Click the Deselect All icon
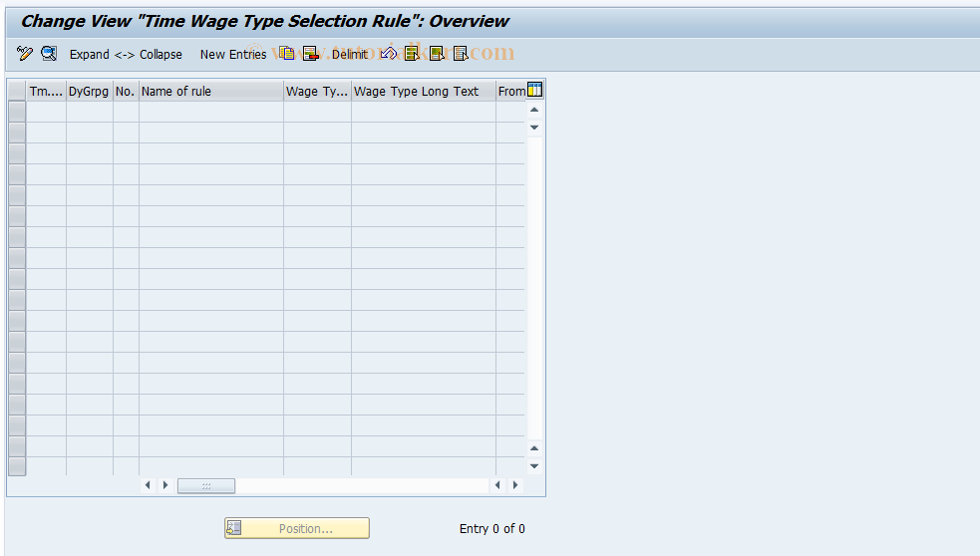The height and width of the screenshot is (556, 980). pos(461,54)
